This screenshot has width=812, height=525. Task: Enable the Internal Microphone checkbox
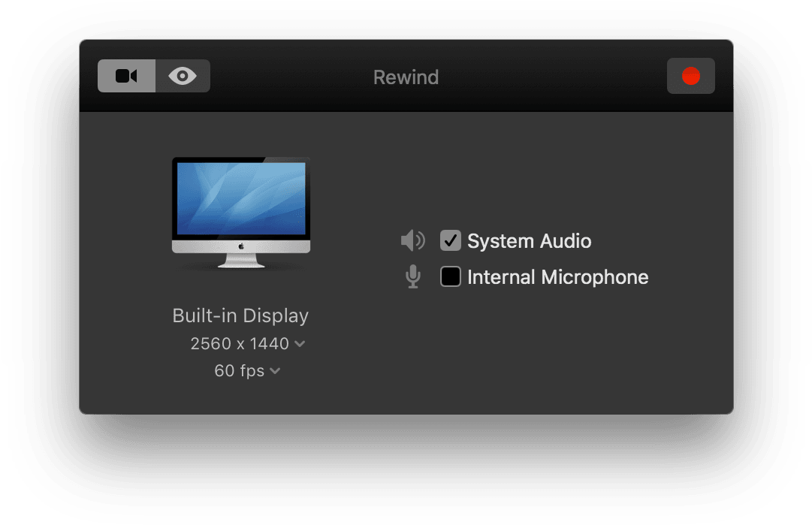coord(450,276)
